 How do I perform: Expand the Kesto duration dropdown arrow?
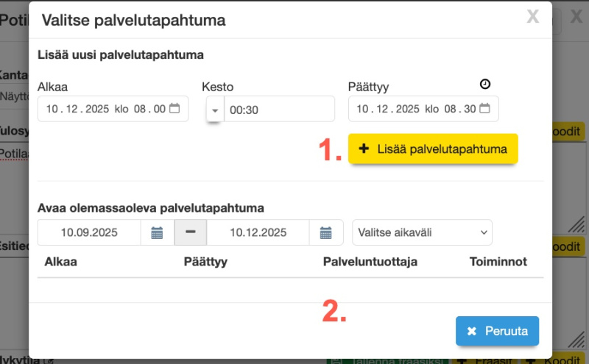[x=215, y=110]
